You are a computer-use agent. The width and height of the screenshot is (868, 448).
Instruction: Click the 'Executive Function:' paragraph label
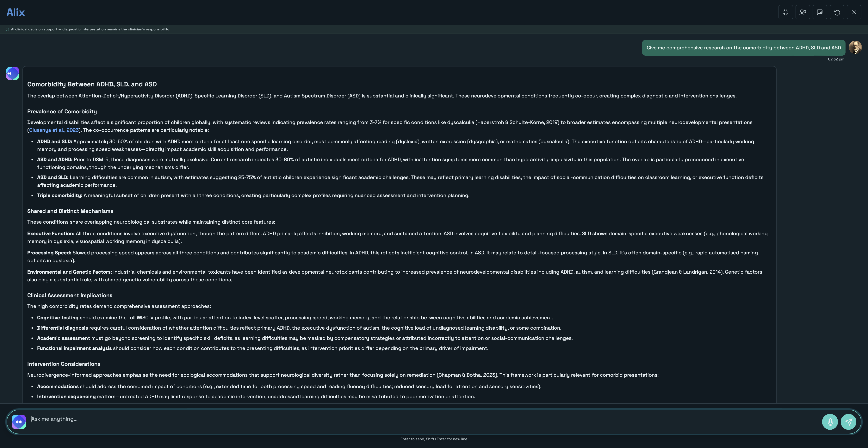pos(51,234)
